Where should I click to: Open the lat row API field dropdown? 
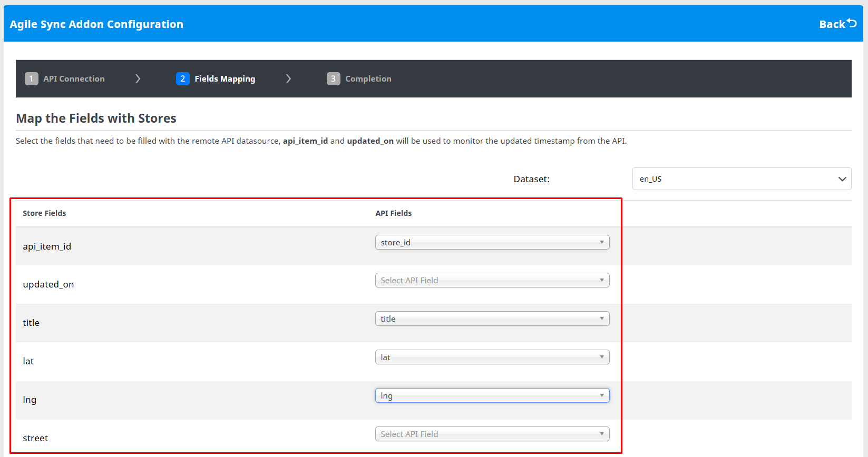click(492, 357)
